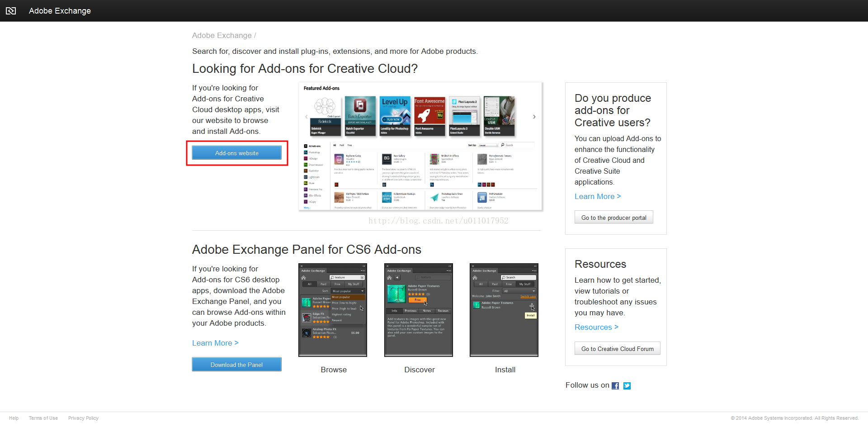The image size is (868, 432).
Task: Click the next arrow in Featured Add-ons carousel
Action: coord(534,117)
